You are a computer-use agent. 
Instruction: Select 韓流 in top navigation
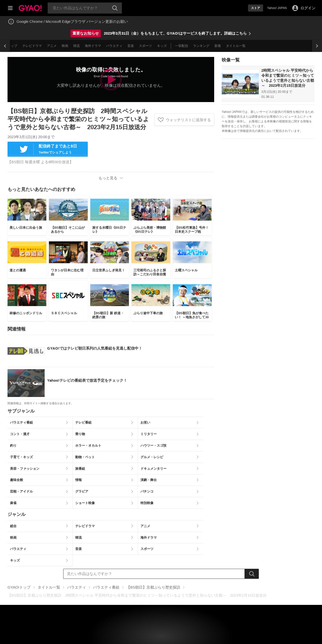point(76,46)
